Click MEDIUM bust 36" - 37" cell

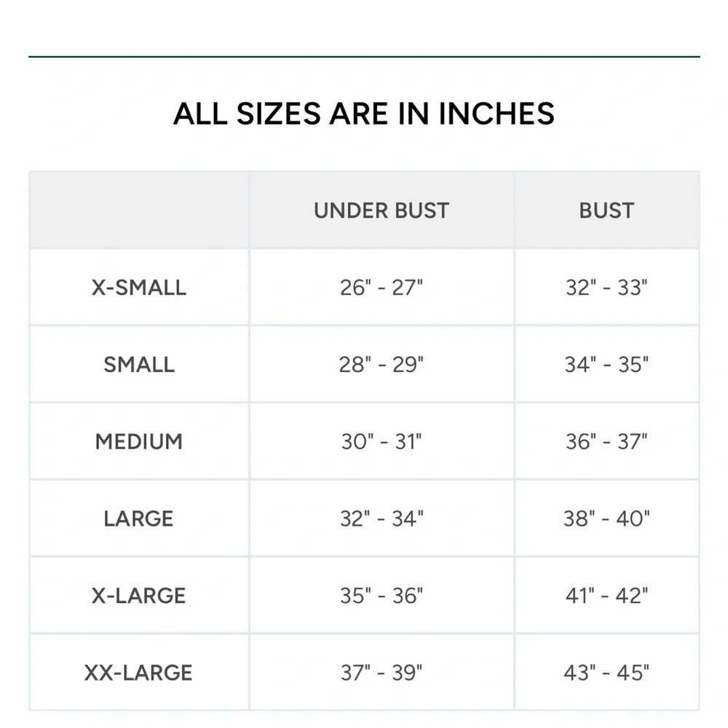(x=606, y=442)
